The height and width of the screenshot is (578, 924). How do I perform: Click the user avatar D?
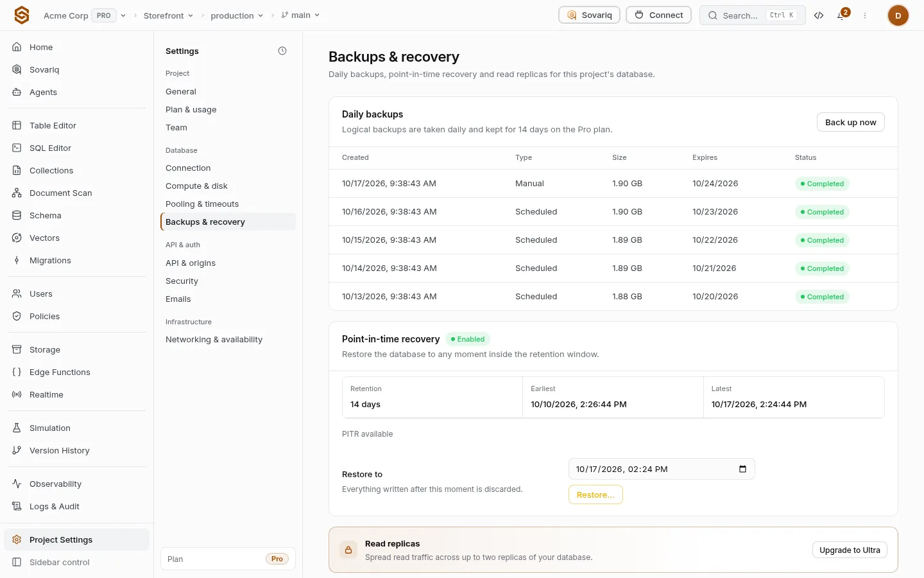(x=898, y=15)
